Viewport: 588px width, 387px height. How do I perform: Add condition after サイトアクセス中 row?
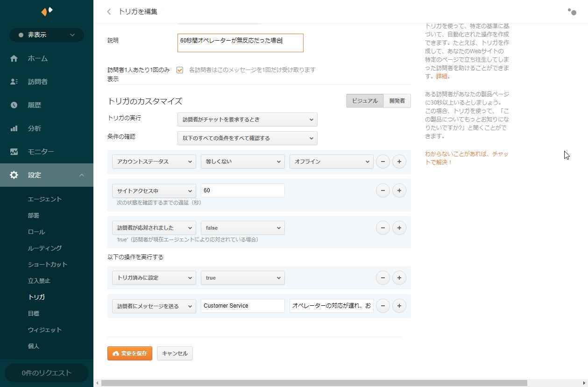click(x=399, y=190)
